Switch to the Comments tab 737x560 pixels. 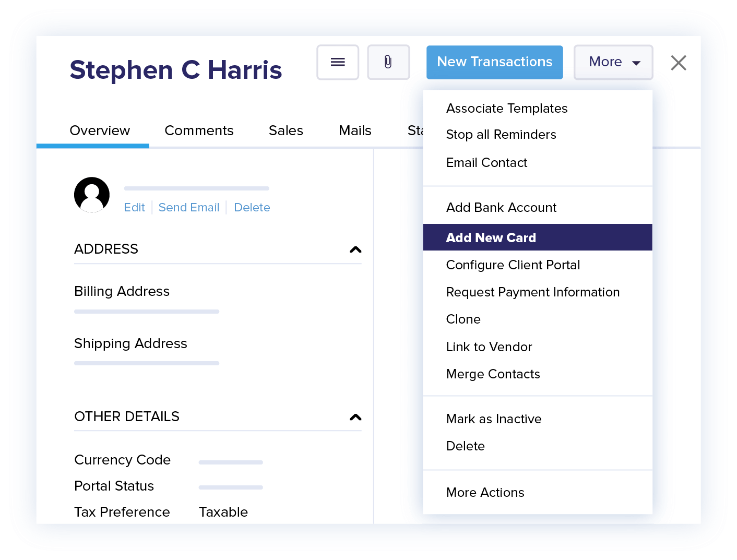(x=199, y=130)
